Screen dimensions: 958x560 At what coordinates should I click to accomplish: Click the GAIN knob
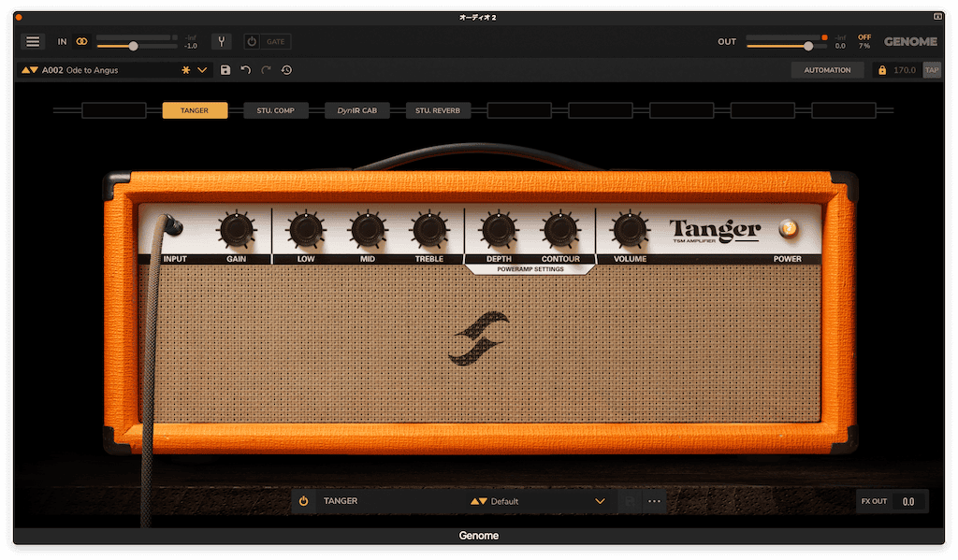pyautogui.click(x=237, y=230)
